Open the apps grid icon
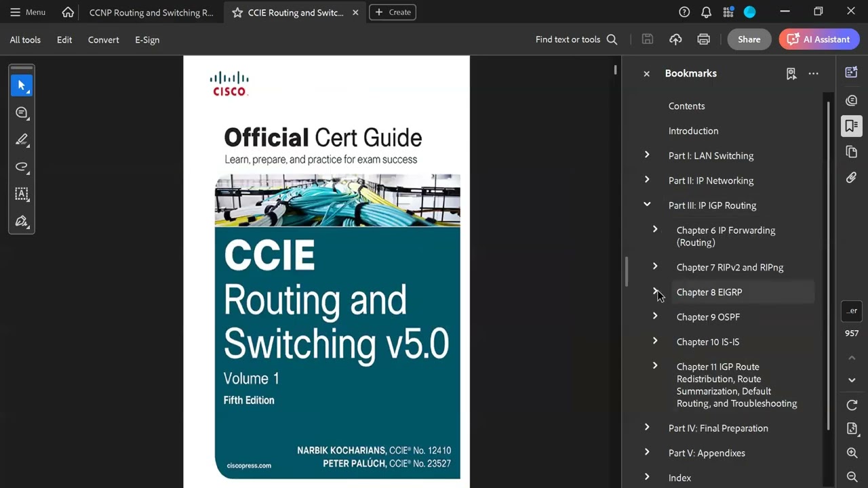The image size is (868, 488). (x=728, y=12)
